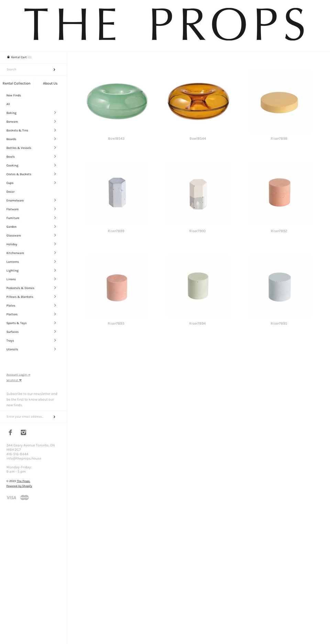Viewport: 330px width, 644px height.
Task: Open the New Finds category
Action: (x=14, y=95)
